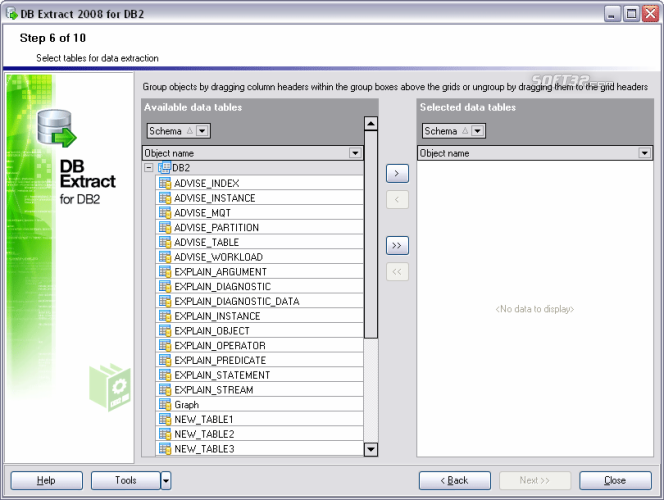Viewport: 664px width, 500px height.
Task: Select the NEW_TABLE2 table row
Action: pos(260,434)
